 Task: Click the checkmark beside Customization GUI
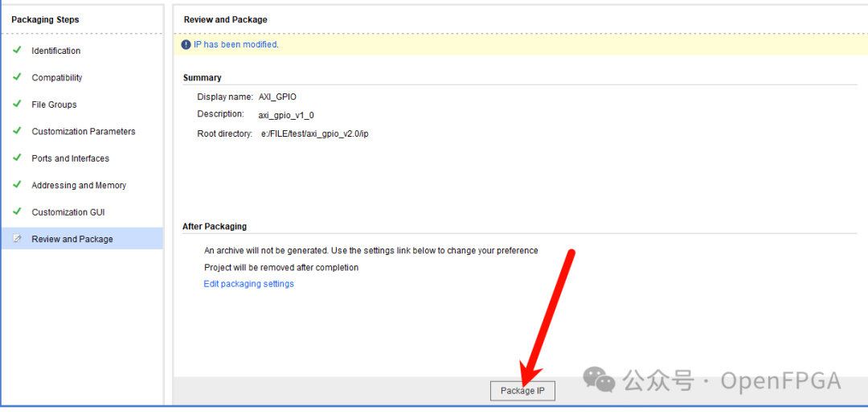tap(17, 211)
